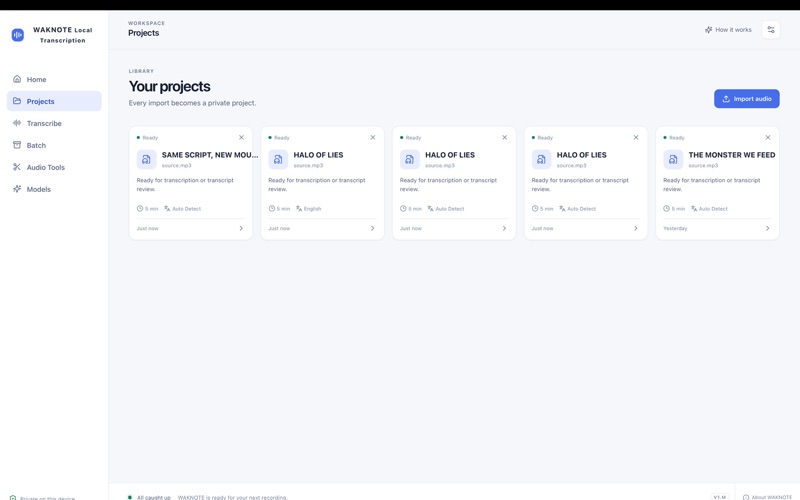Select Projects in the sidebar
800x500 pixels.
(x=54, y=101)
